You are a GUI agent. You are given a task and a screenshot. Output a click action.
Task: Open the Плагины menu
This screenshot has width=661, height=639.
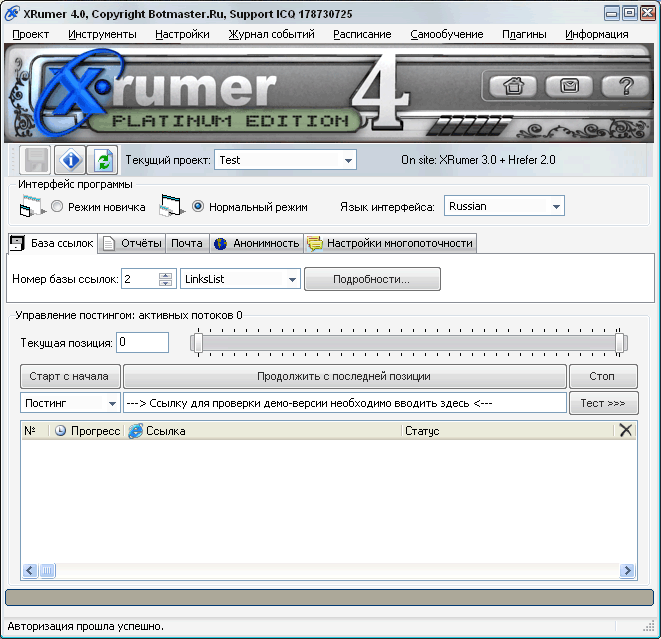click(x=524, y=35)
